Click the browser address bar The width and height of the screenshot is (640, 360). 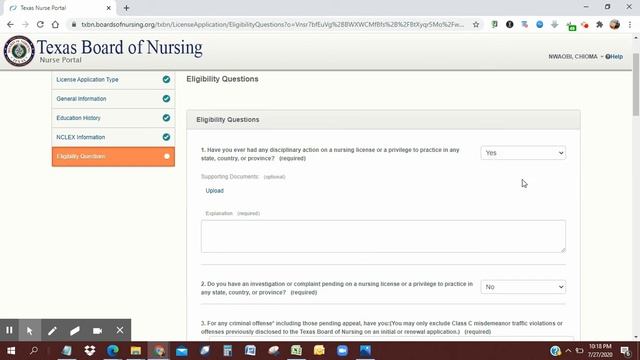click(272, 24)
